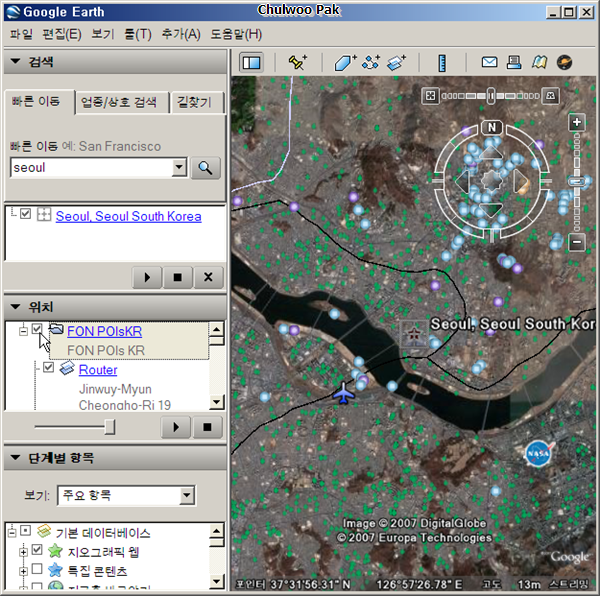
Task: Click the seoul search input field
Action: coord(91,168)
